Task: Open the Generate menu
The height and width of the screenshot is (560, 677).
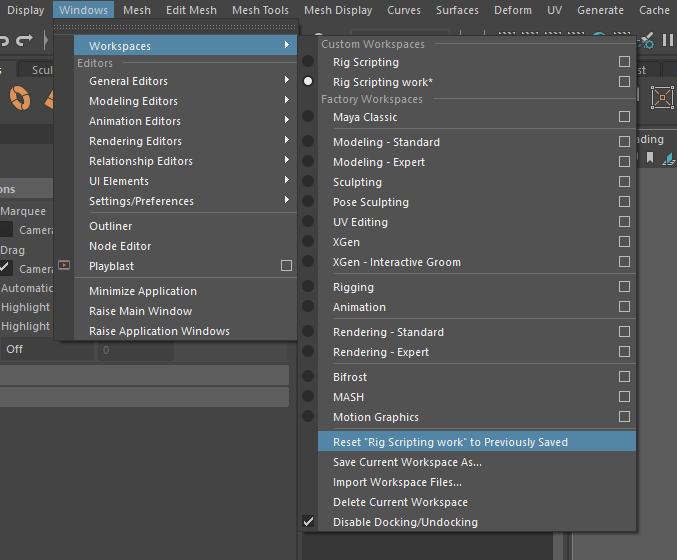Action: (600, 10)
